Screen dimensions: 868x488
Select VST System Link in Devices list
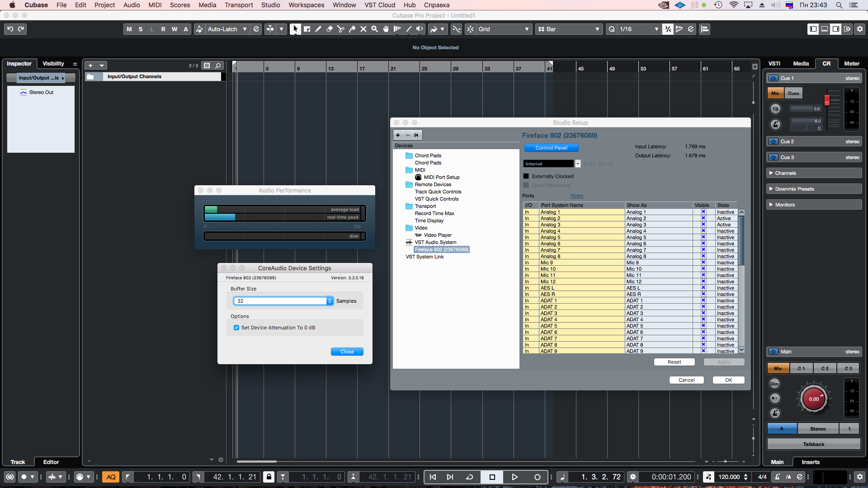coord(425,257)
